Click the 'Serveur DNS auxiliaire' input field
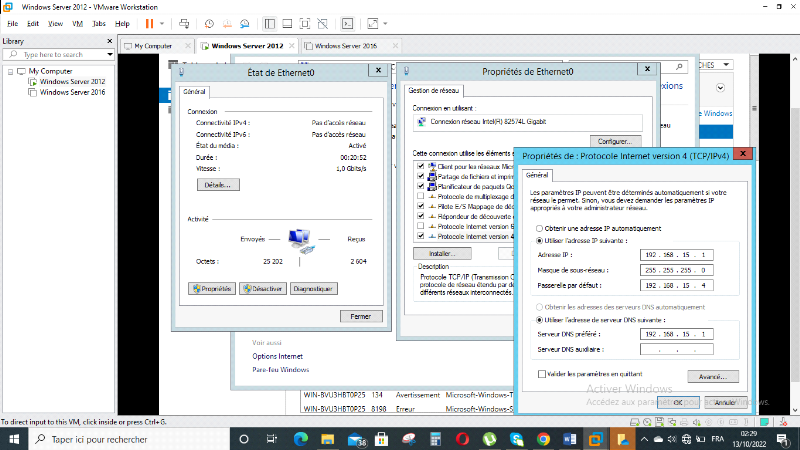The width and height of the screenshot is (800, 450). pyautogui.click(x=676, y=349)
